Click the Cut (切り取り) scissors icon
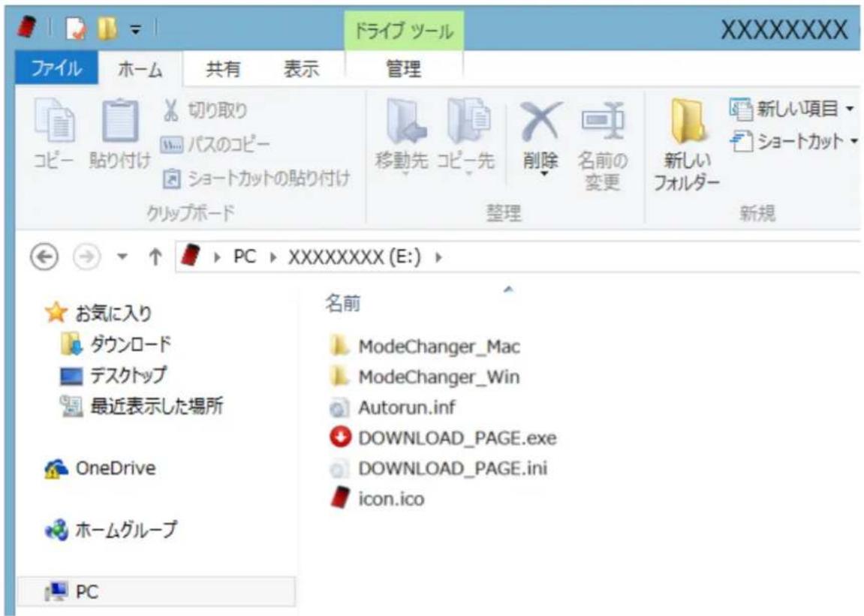The image size is (864, 616). point(171,110)
